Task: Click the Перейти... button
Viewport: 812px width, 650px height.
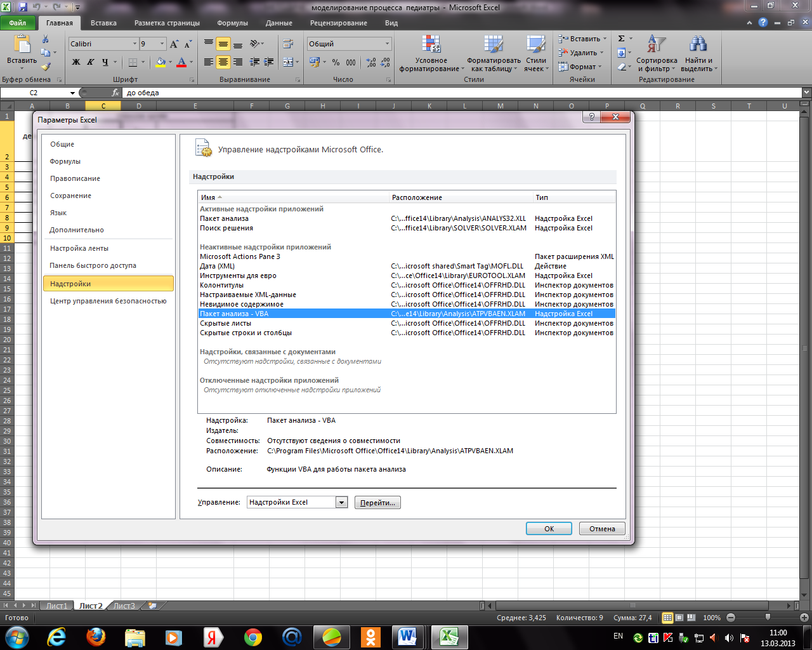Action: click(377, 502)
